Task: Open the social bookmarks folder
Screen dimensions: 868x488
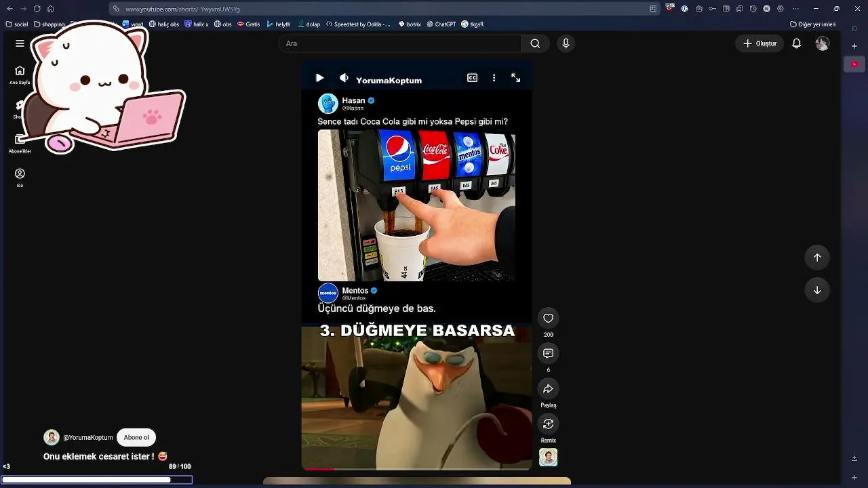Action: click(x=17, y=24)
